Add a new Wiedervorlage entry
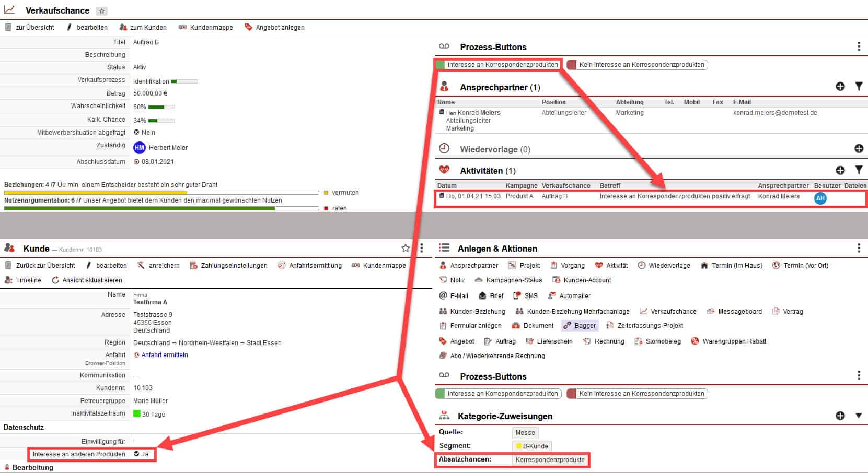Image resolution: width=868 pixels, height=473 pixels. click(858, 149)
